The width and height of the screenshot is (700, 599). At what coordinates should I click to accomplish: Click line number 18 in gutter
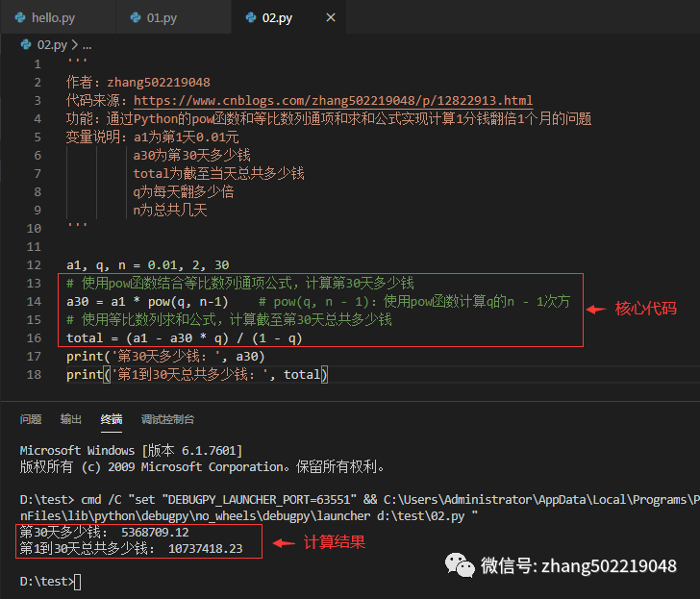(x=34, y=375)
